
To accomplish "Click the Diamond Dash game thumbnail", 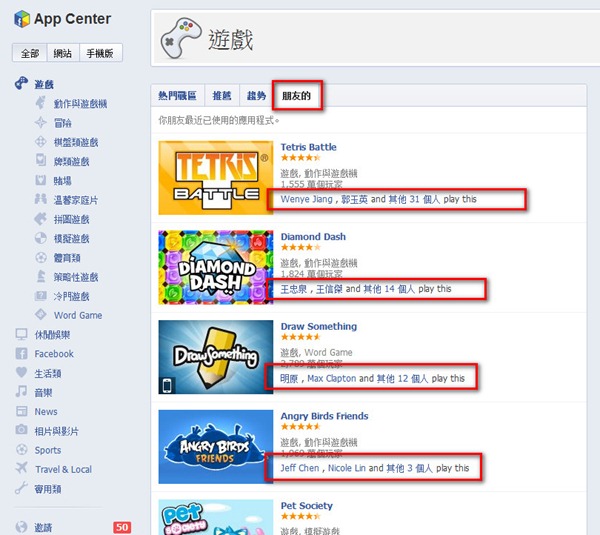I will [x=216, y=267].
